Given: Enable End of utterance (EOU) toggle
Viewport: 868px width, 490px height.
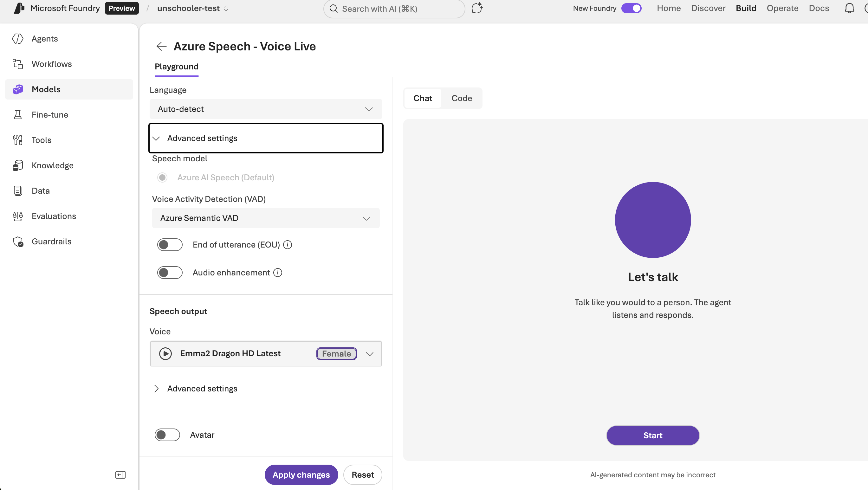Looking at the screenshot, I should click(x=170, y=244).
